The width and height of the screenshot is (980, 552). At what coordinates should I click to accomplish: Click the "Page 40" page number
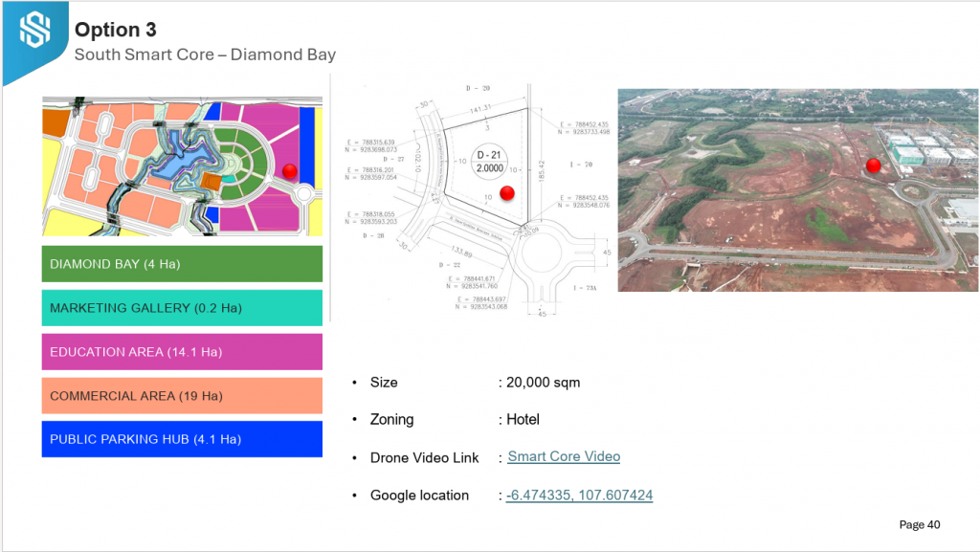tap(920, 524)
